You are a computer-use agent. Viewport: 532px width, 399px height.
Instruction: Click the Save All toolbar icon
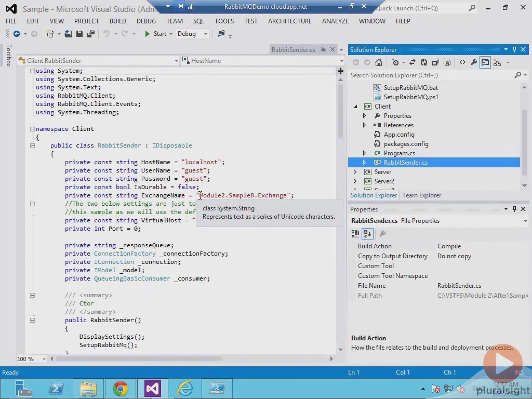[91, 34]
